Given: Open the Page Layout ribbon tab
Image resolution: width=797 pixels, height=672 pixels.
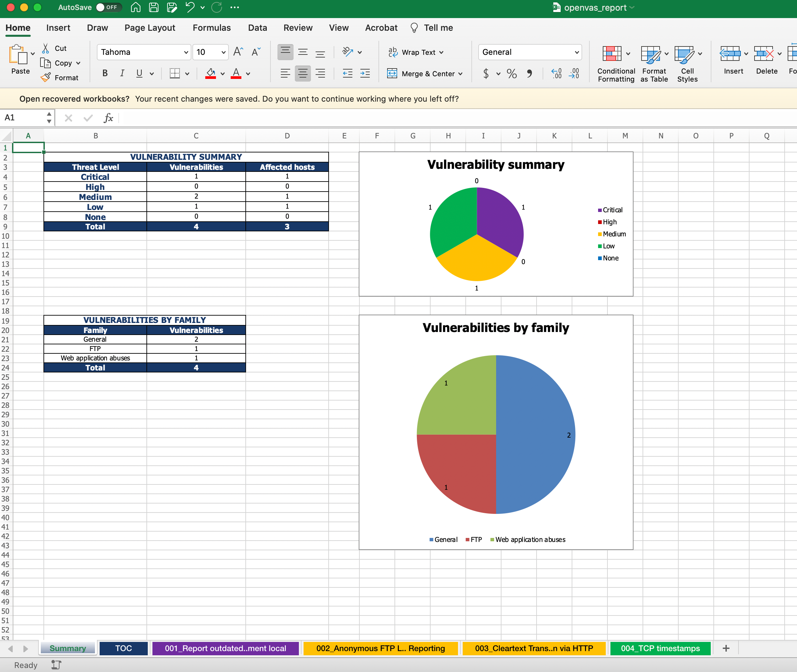Looking at the screenshot, I should click(150, 28).
